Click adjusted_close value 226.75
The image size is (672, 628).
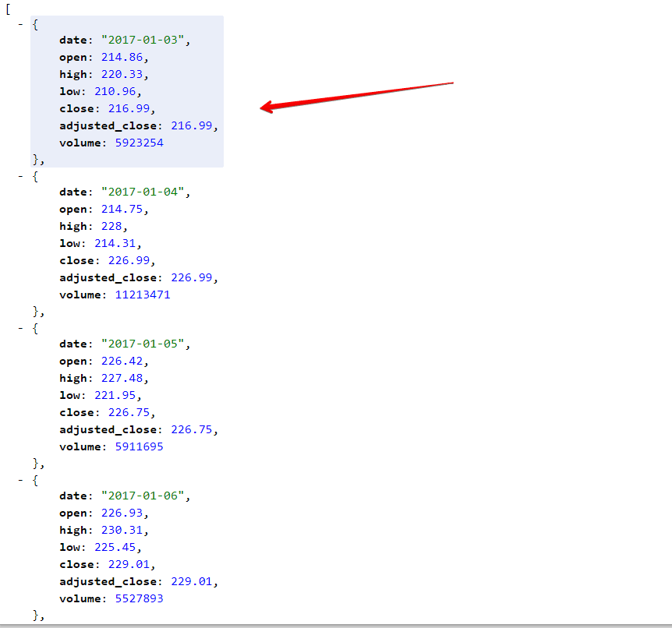(x=192, y=429)
